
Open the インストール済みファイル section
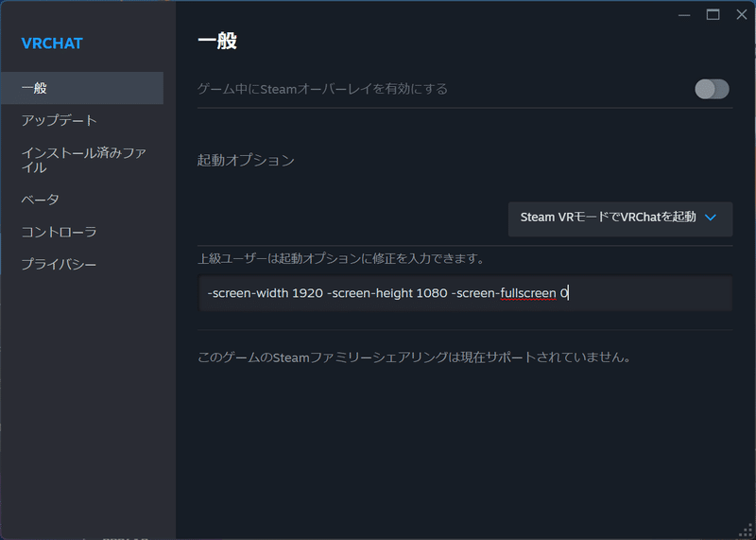[82, 160]
